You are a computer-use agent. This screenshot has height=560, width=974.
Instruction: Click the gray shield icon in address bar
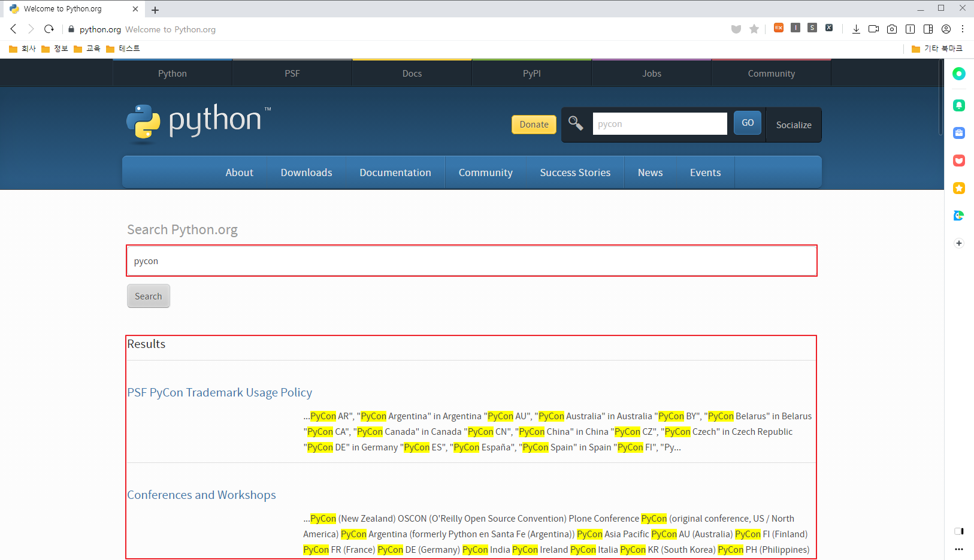tap(736, 29)
